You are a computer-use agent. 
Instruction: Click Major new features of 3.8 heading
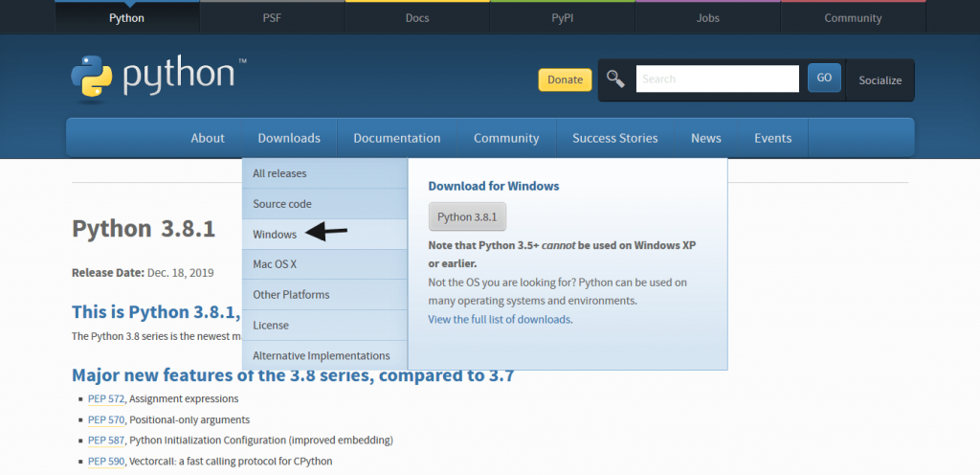[293, 375]
